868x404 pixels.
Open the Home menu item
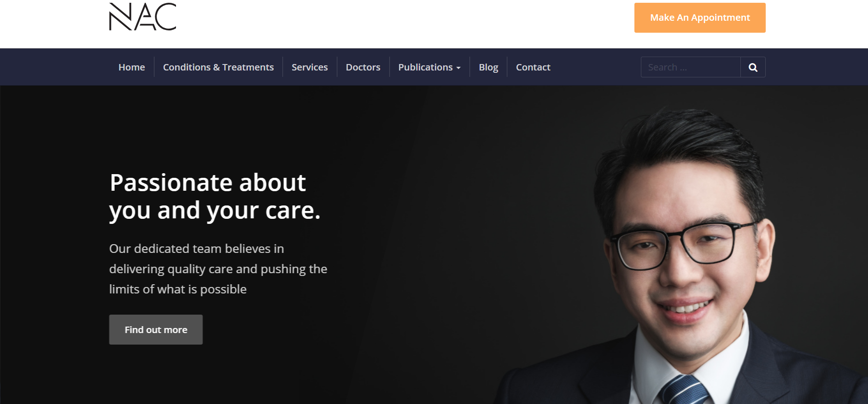coord(132,67)
